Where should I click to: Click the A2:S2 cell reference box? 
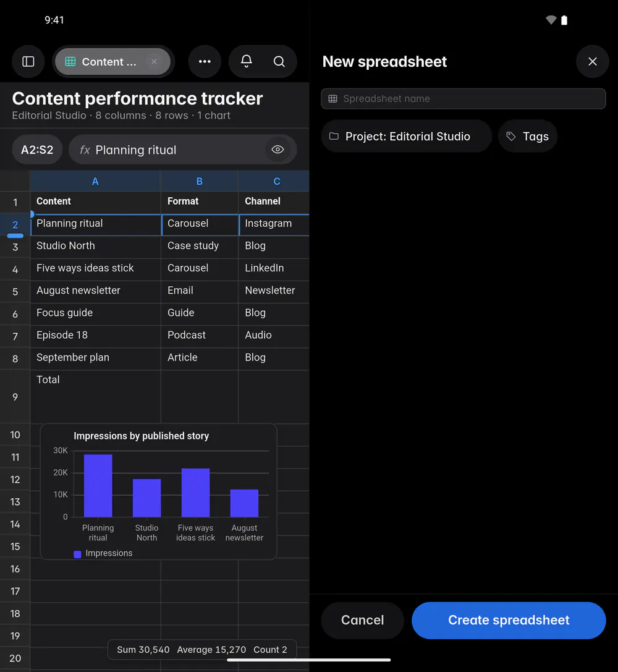[37, 150]
